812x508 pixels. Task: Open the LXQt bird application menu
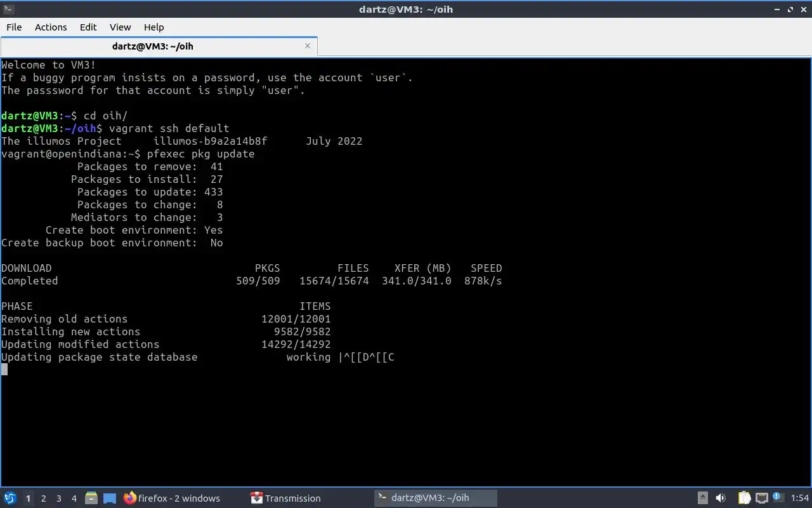click(x=10, y=498)
